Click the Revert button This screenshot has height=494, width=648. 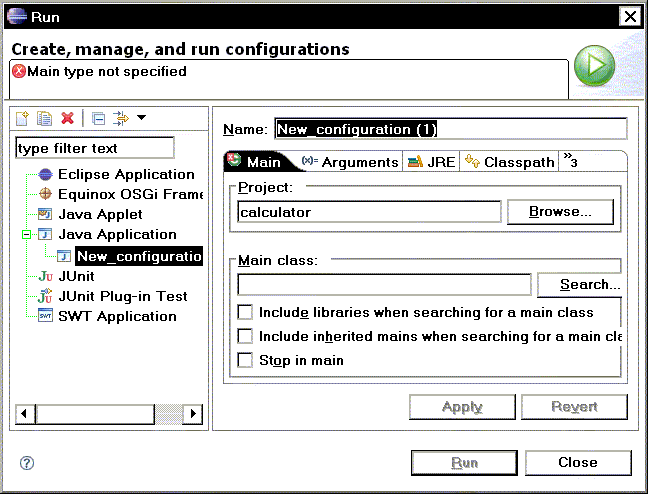click(574, 407)
